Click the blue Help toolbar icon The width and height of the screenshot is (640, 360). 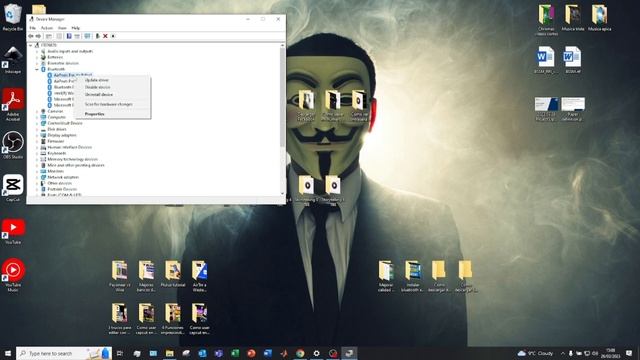pos(69,36)
